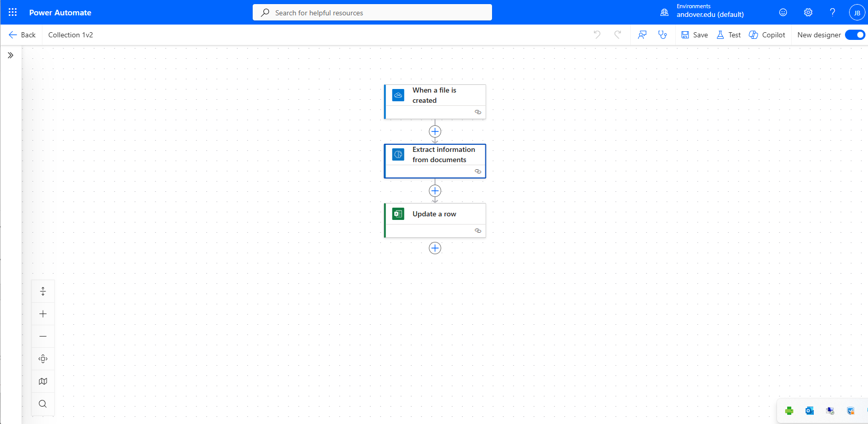Open the Copilot pane

click(x=767, y=35)
